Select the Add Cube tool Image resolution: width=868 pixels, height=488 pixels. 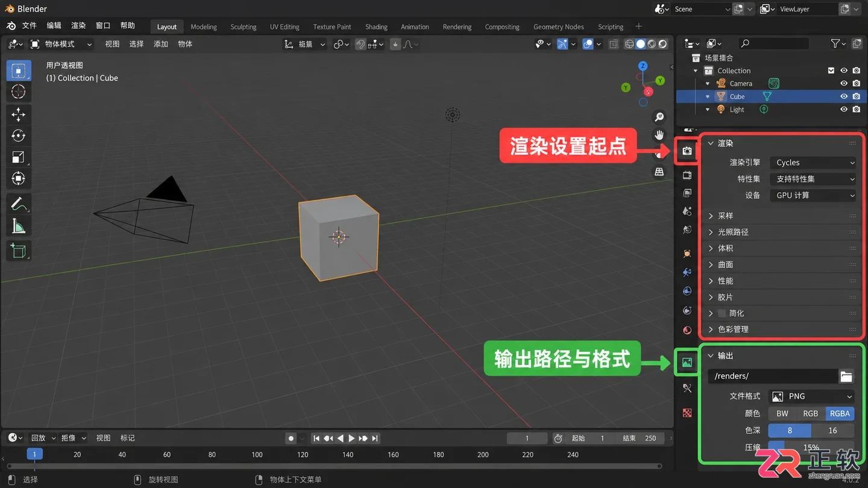[19, 251]
